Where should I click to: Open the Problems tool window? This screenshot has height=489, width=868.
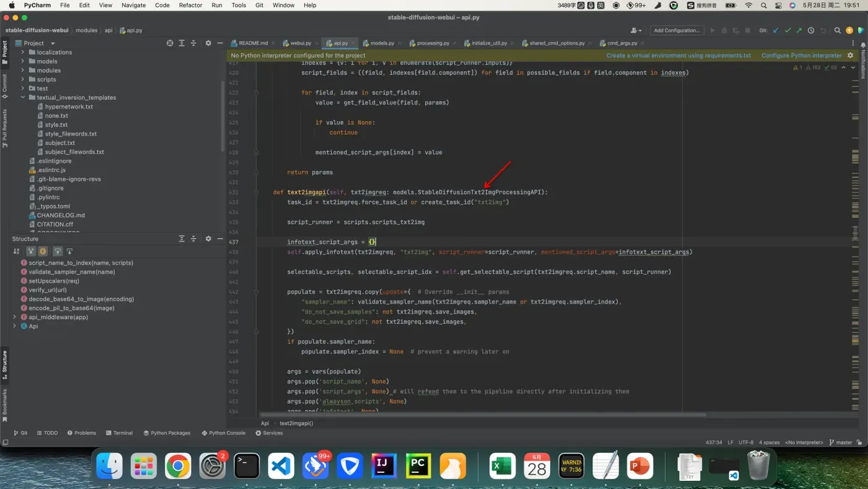pos(82,433)
